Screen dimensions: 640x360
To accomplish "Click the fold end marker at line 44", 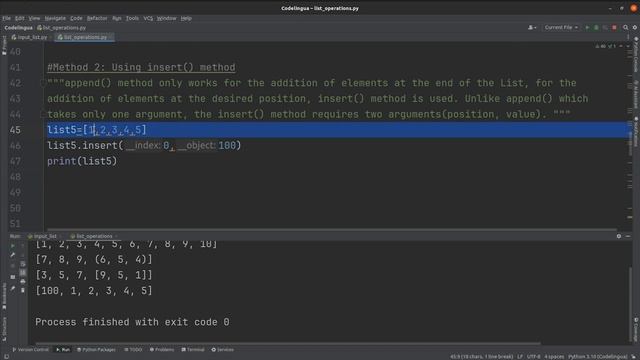I will pyautogui.click(x=42, y=114).
